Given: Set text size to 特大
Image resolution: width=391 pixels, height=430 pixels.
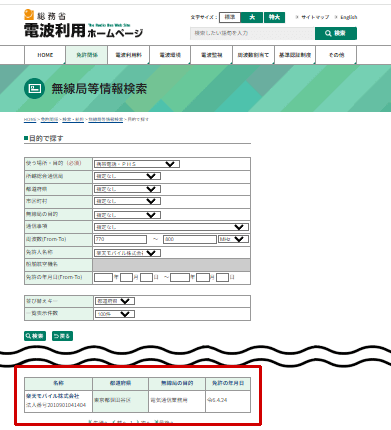Looking at the screenshot, I should [274, 17].
